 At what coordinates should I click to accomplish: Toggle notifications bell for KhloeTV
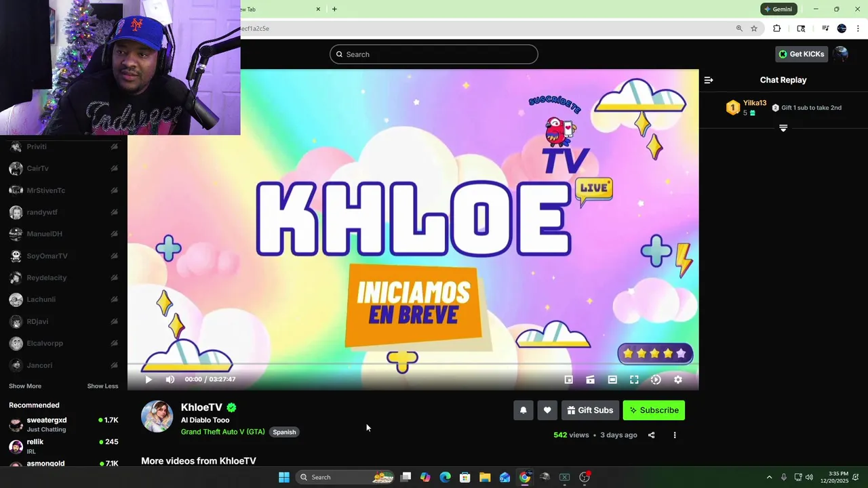(x=523, y=410)
